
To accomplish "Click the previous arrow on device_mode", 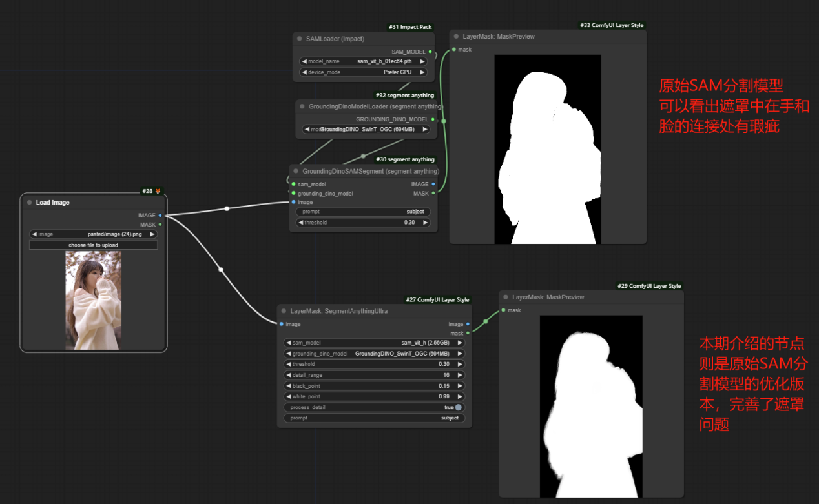I will click(304, 72).
